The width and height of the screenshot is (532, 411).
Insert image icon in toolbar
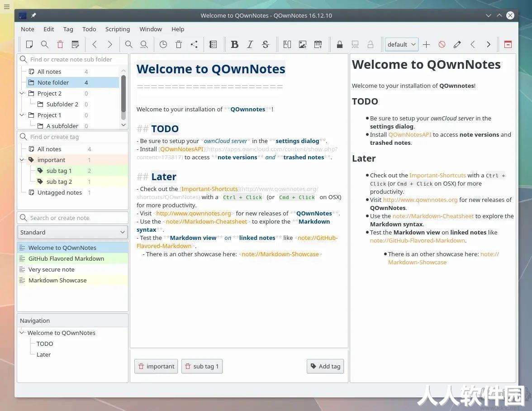pyautogui.click(x=302, y=44)
